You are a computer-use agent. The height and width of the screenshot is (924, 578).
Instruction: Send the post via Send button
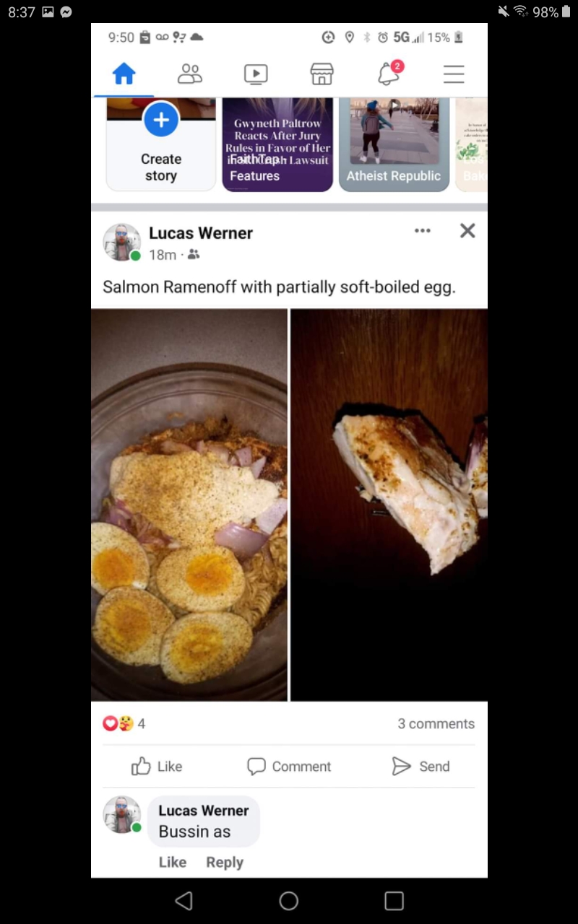(420, 767)
